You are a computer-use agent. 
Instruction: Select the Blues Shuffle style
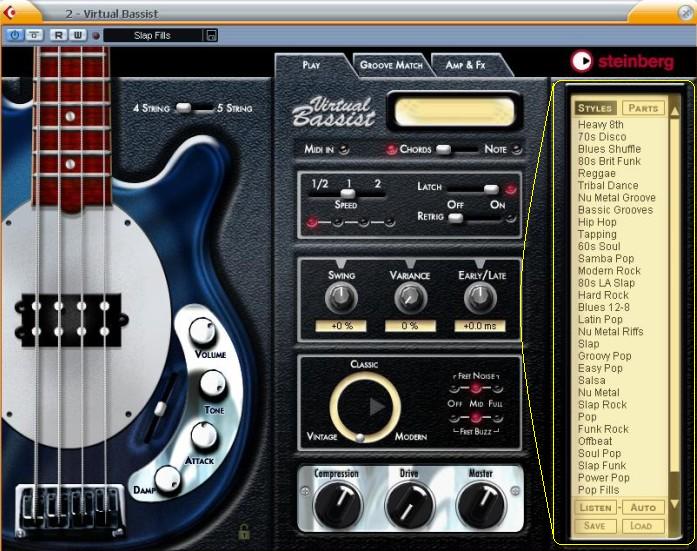click(x=609, y=149)
